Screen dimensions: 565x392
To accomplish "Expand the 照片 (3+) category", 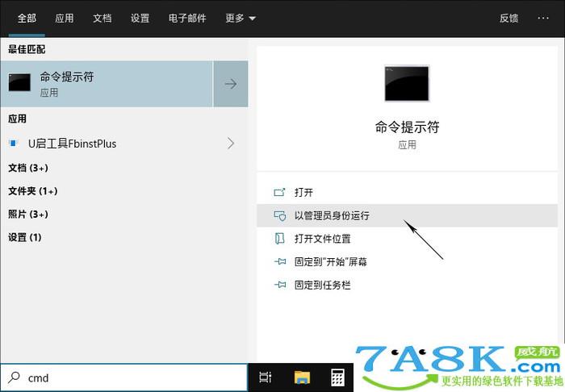I will coord(28,214).
